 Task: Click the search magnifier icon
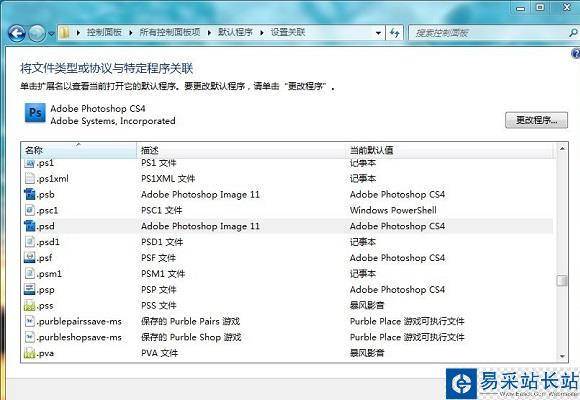573,33
